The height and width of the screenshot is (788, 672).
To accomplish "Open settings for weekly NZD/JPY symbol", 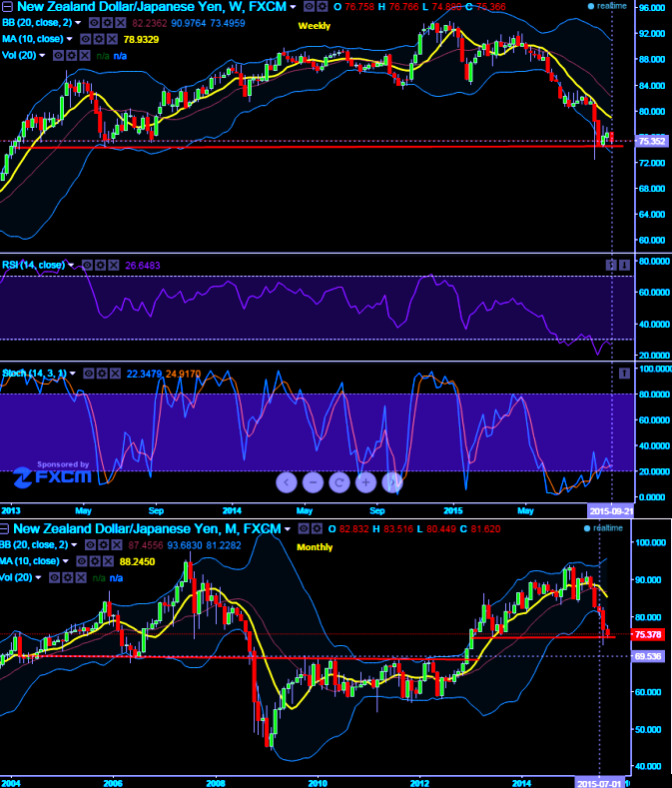I will click(x=322, y=7).
